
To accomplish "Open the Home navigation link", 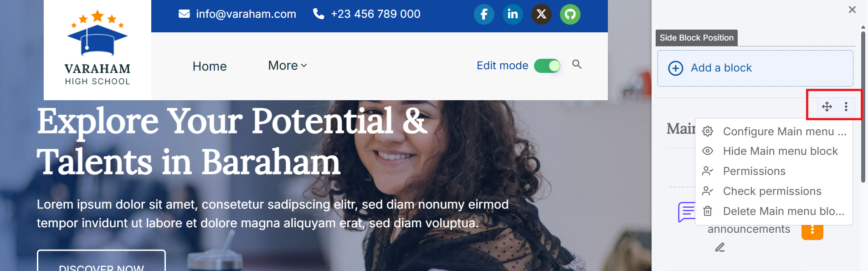I will click(x=210, y=66).
